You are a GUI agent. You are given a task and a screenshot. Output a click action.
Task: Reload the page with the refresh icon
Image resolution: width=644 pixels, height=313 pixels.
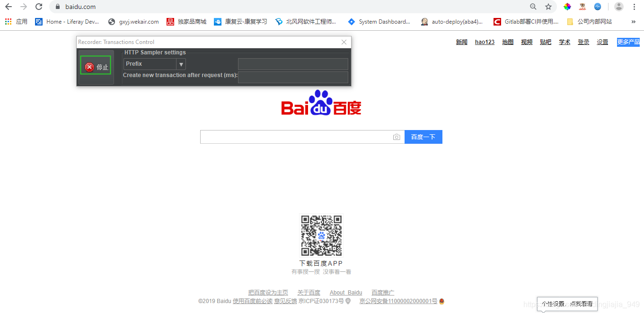click(x=39, y=7)
